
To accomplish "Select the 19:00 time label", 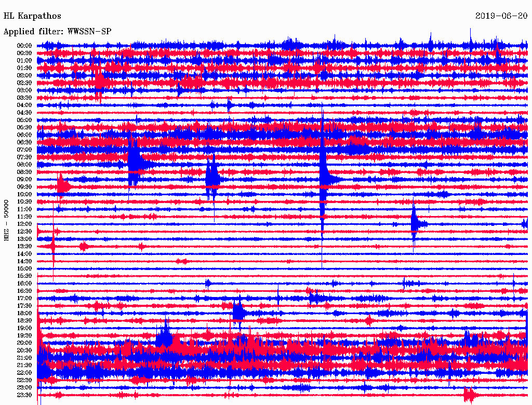I will click(x=24, y=328).
